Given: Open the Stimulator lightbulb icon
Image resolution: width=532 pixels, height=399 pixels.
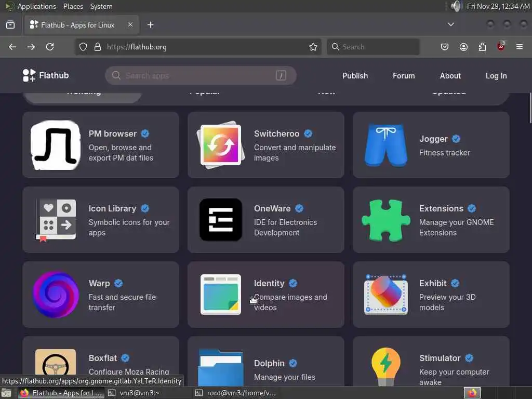Looking at the screenshot, I should click(386, 366).
